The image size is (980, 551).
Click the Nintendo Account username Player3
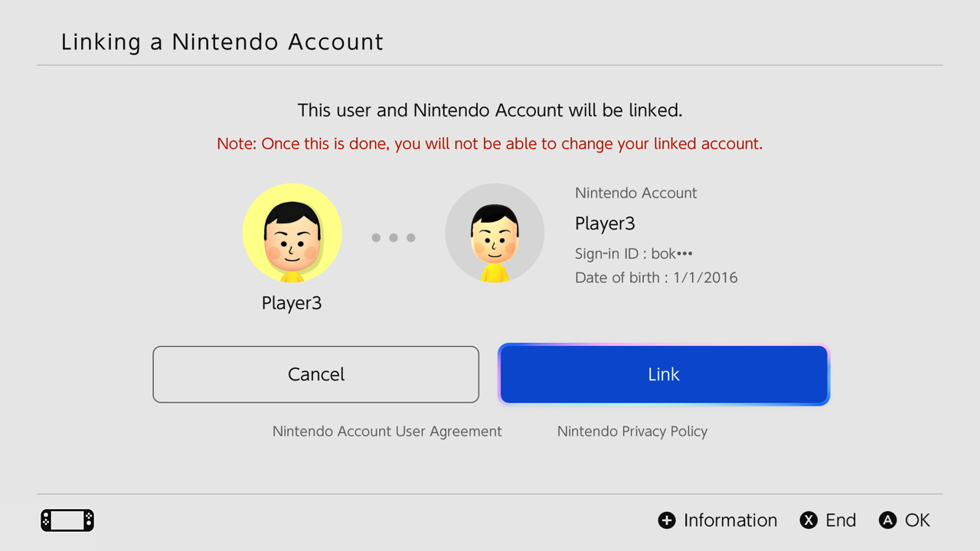point(605,223)
